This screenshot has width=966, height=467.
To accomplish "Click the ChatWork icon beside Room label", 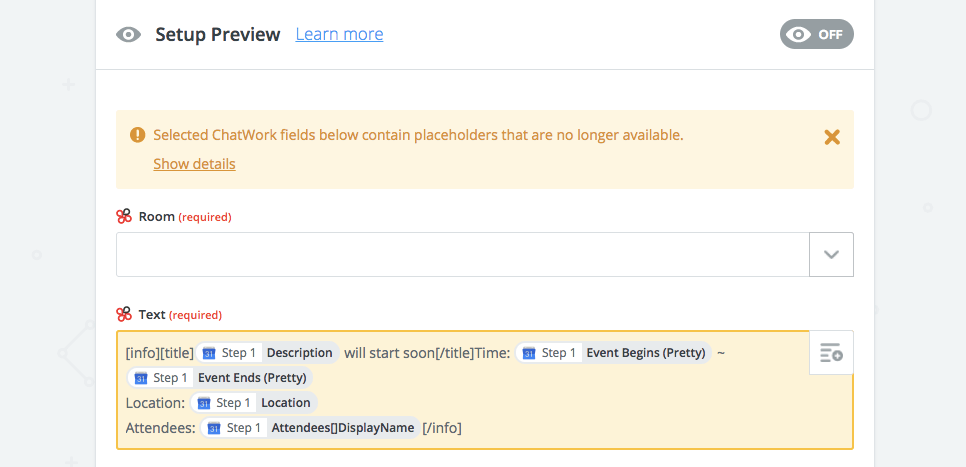I will click(x=124, y=216).
